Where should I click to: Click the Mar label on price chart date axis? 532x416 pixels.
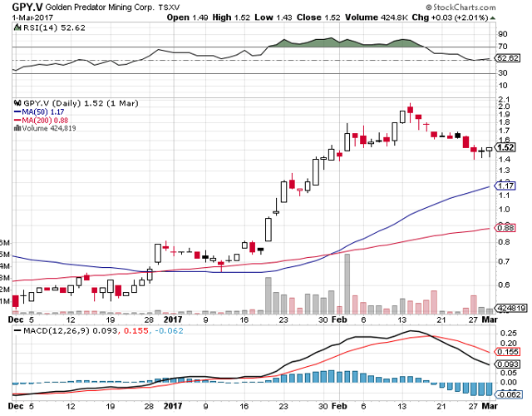(490, 319)
